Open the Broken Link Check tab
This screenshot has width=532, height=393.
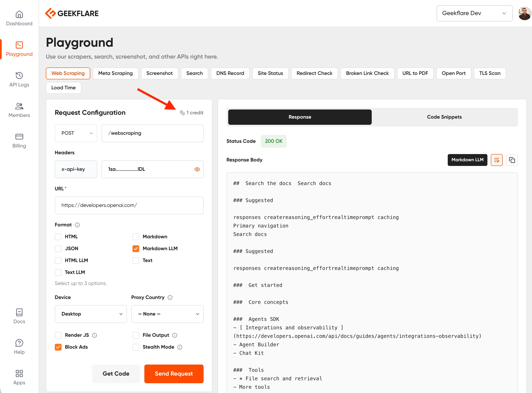click(x=367, y=73)
